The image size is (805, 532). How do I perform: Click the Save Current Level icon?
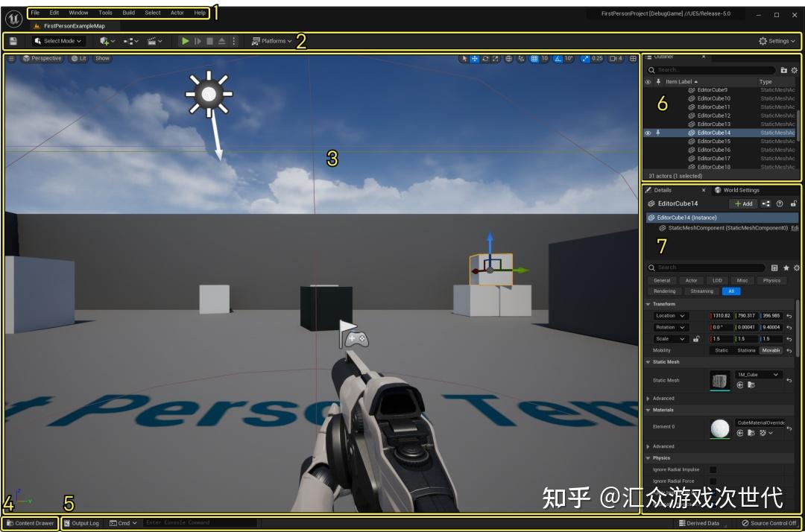click(x=13, y=41)
